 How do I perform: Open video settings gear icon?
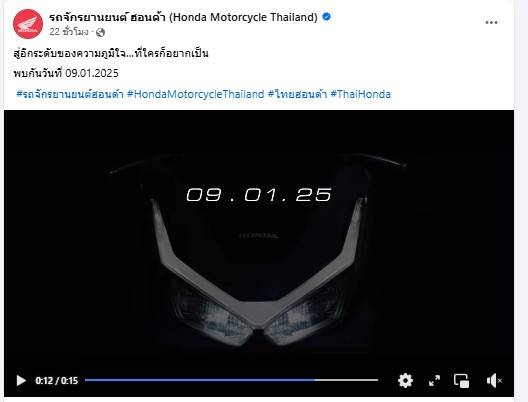click(405, 380)
